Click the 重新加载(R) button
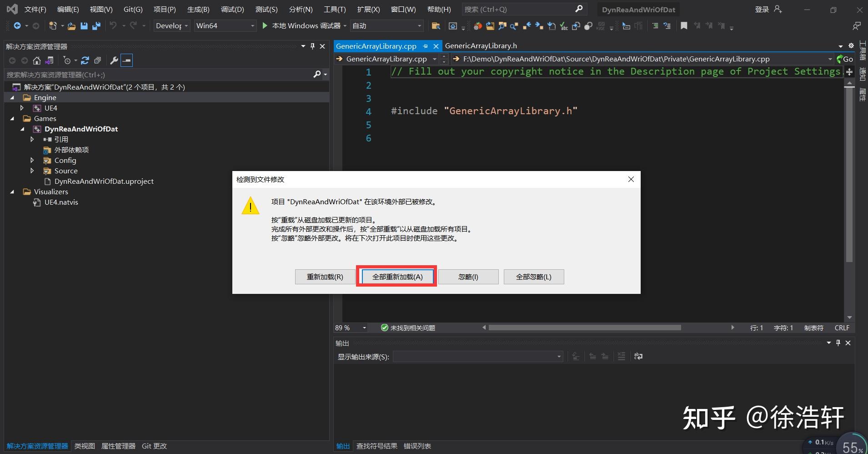The height and width of the screenshot is (454, 868). point(325,277)
